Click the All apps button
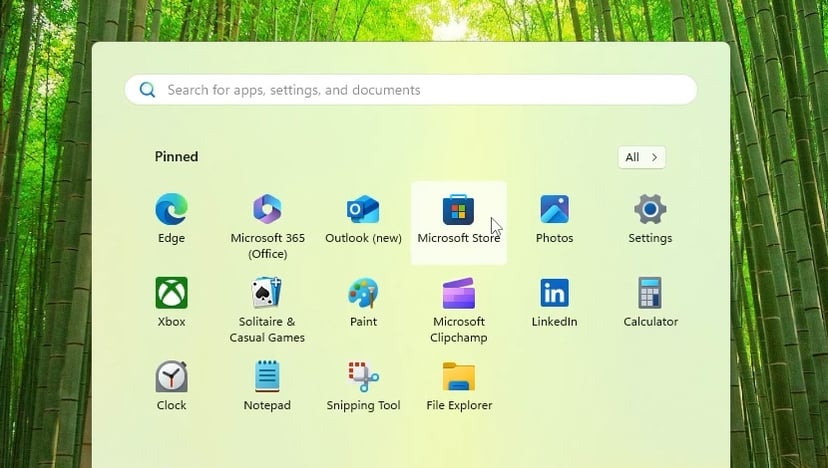 click(x=641, y=157)
